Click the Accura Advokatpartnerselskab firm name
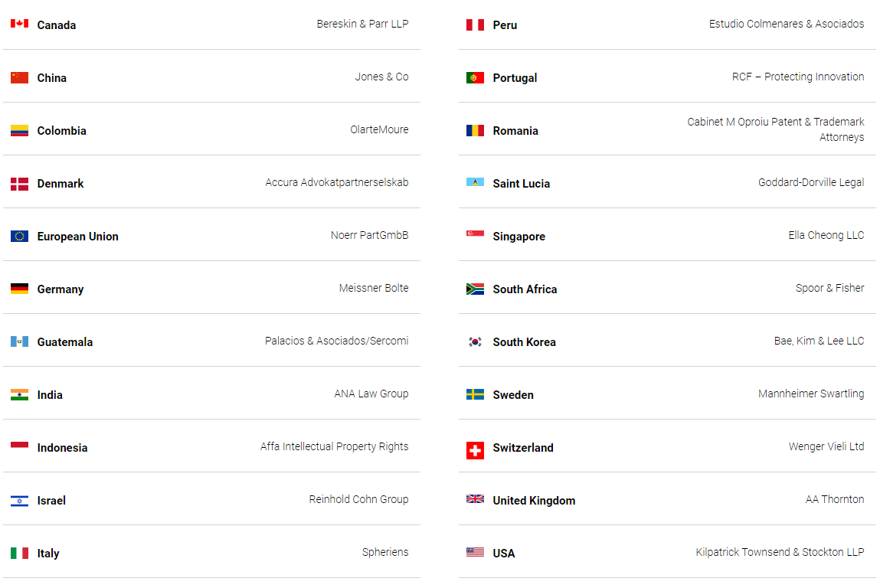 [337, 182]
